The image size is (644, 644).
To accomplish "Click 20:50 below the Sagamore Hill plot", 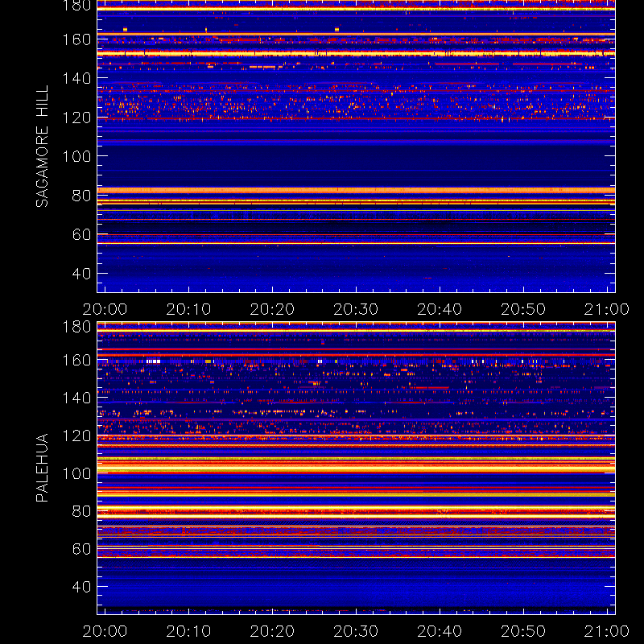I will pyautogui.click(x=523, y=309).
